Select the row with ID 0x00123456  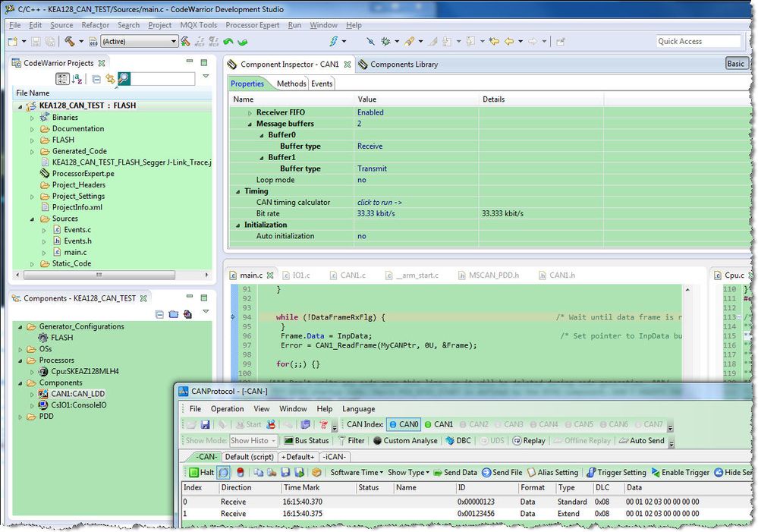click(x=466, y=514)
